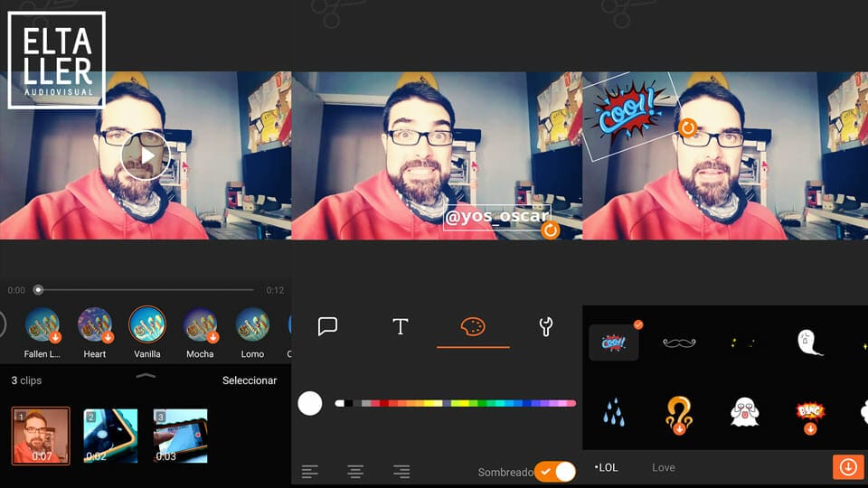Align text to the left
The width and height of the screenshot is (868, 488).
310,472
